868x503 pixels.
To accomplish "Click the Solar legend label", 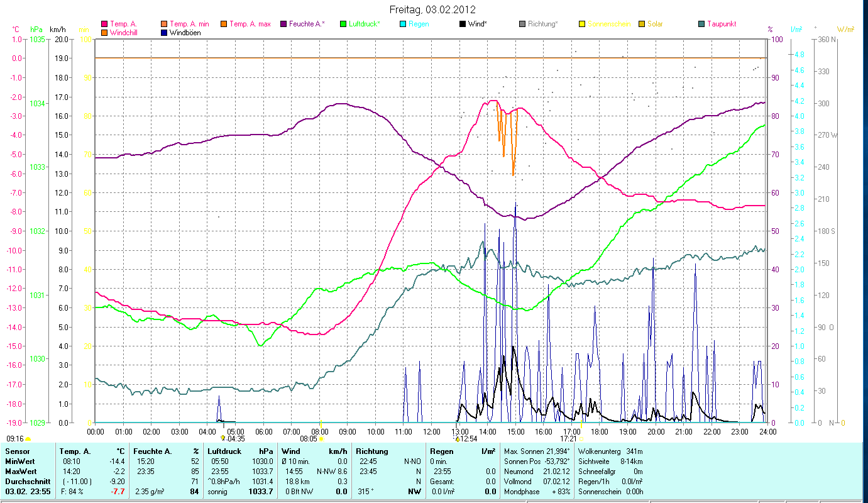I will tap(655, 25).
